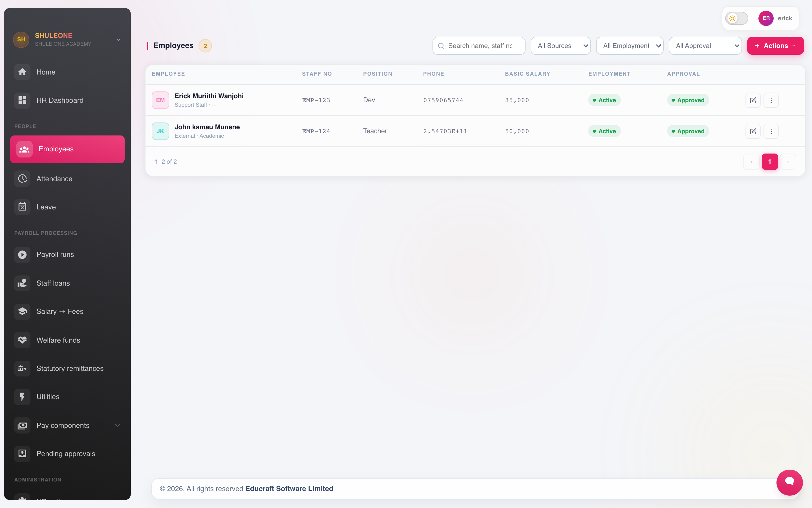Screen dimensions: 812x508
Task: Open the All Employment filter dropdown
Action: [x=630, y=46]
